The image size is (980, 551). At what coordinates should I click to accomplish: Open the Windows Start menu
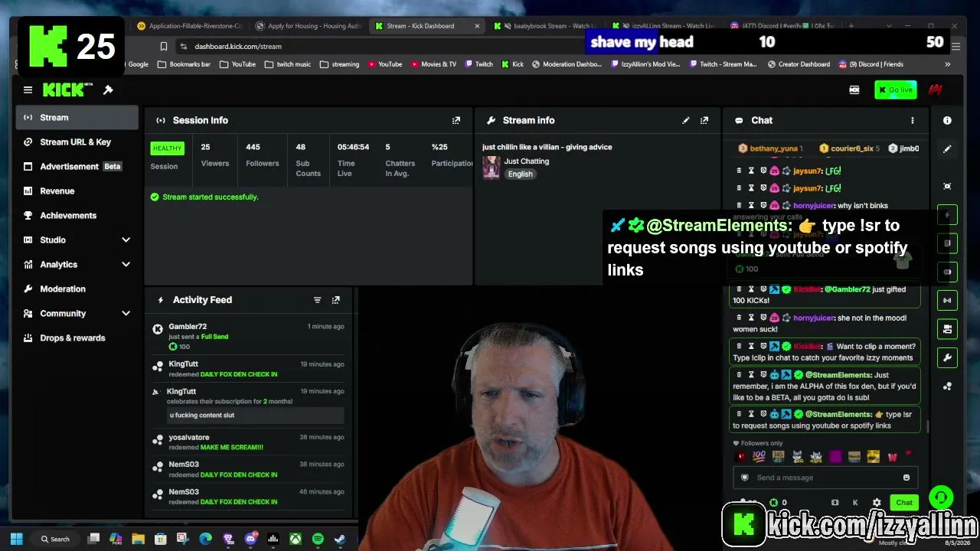(17, 539)
